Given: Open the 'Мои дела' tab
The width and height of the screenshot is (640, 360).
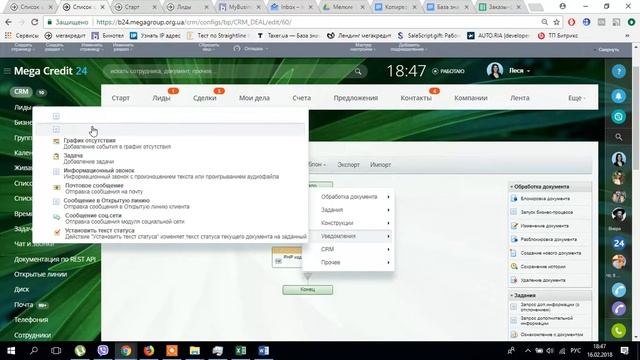Looking at the screenshot, I should pyautogui.click(x=254, y=98).
